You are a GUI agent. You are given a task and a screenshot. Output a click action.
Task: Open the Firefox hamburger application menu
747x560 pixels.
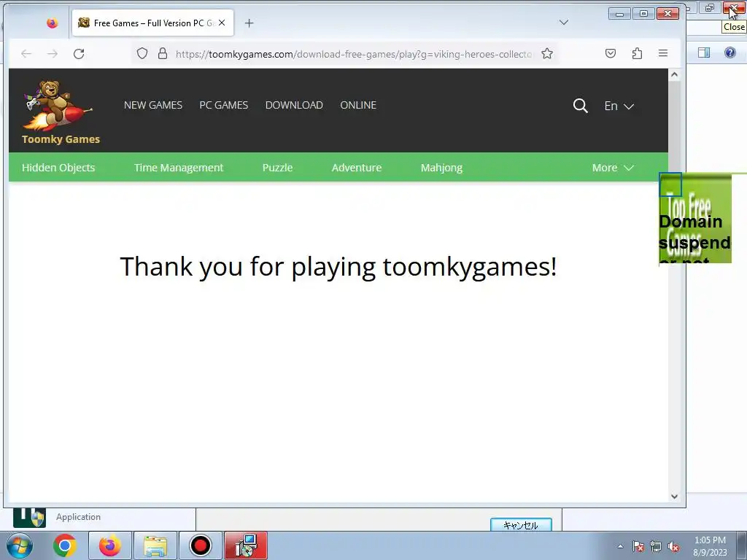(x=662, y=53)
